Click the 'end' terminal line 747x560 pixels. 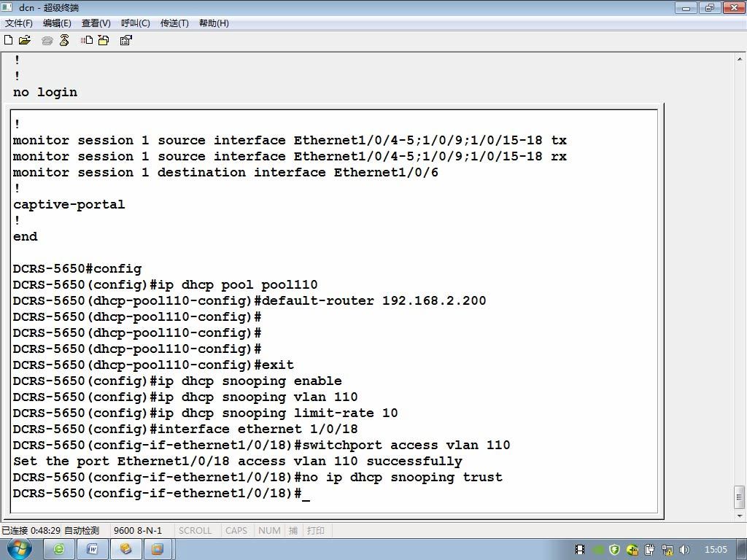pyautogui.click(x=26, y=236)
